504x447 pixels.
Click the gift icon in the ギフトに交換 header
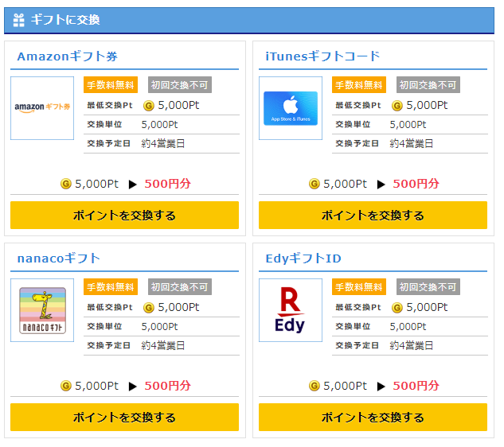tap(18, 20)
